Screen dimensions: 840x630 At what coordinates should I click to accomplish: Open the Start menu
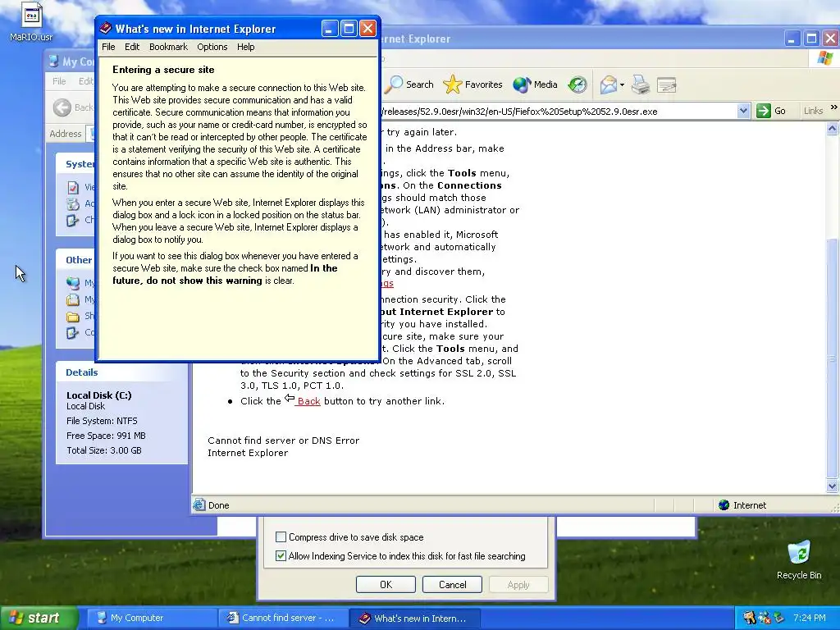[x=39, y=618]
